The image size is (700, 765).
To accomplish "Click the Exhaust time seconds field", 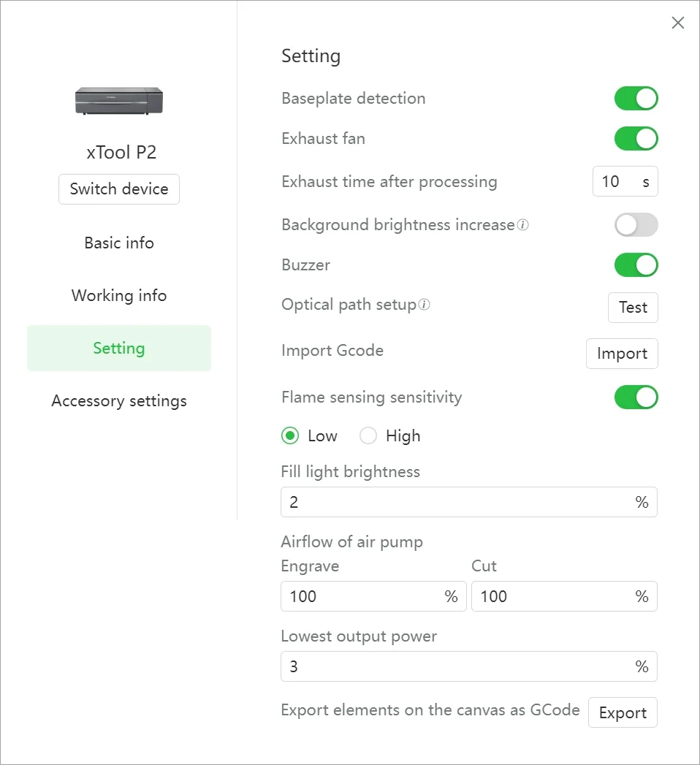I will point(625,181).
